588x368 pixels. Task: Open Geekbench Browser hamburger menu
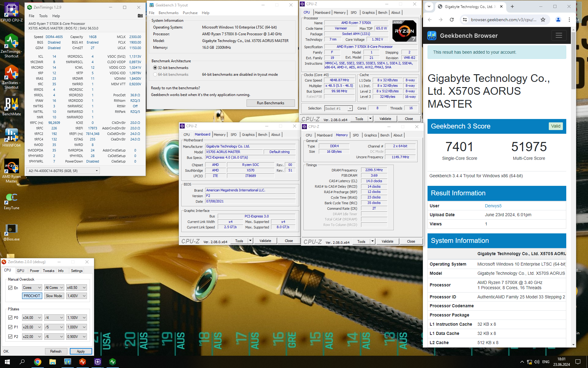(x=559, y=36)
